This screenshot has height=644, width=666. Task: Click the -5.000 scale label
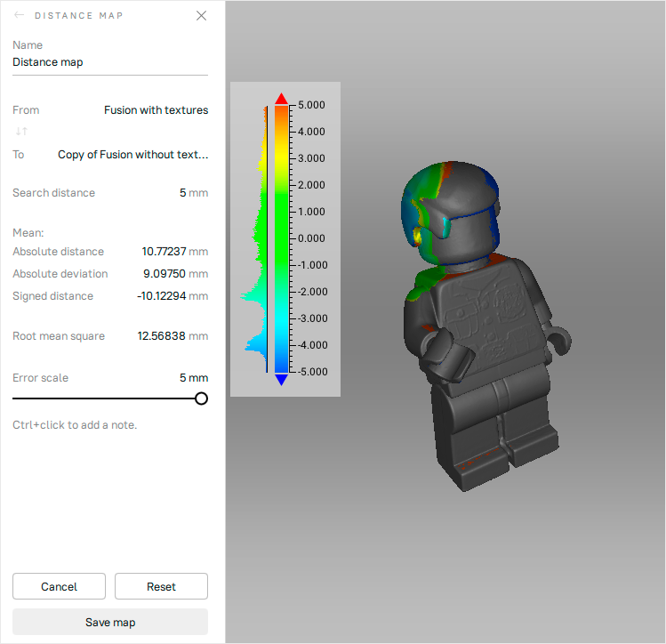click(x=313, y=372)
